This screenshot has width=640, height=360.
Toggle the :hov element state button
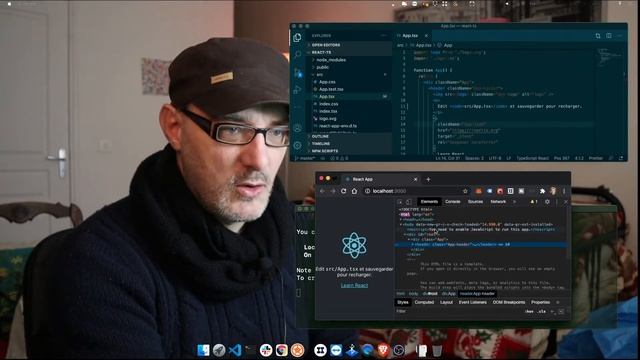tap(529, 311)
